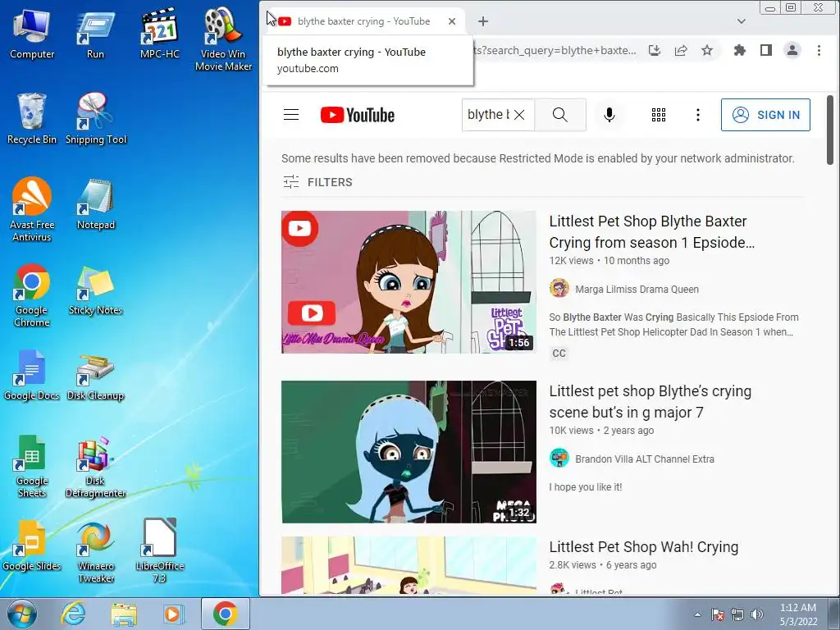Viewport: 840px width, 630px height.
Task: Share this page from address bar
Action: [x=681, y=50]
